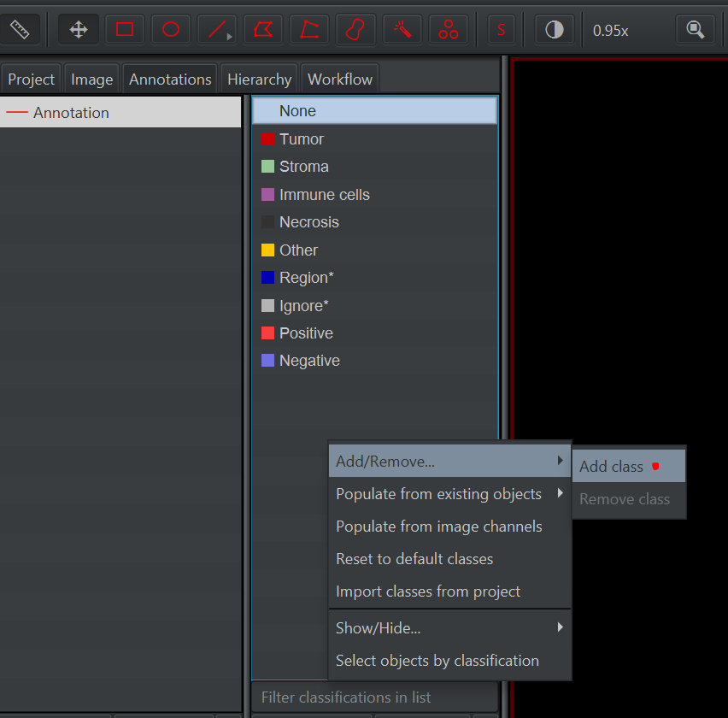
Task: Select the Rectangle annotation tool
Action: [x=124, y=29]
